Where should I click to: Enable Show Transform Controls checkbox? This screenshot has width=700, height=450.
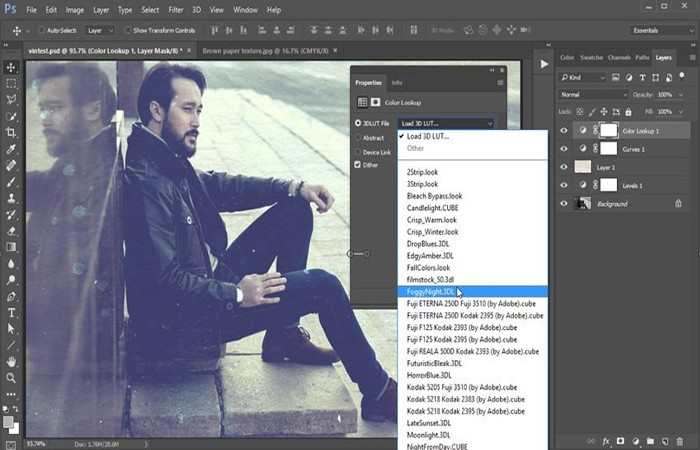point(128,30)
